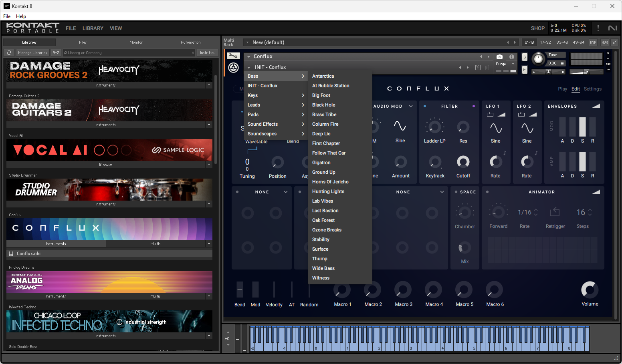
Task: Click the Manage Libraries button
Action: point(32,53)
